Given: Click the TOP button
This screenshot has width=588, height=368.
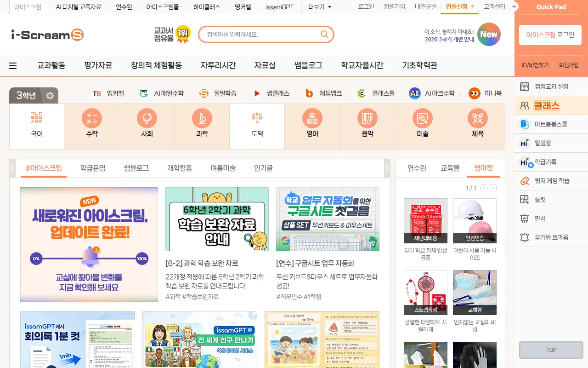Looking at the screenshot, I should [x=551, y=350].
